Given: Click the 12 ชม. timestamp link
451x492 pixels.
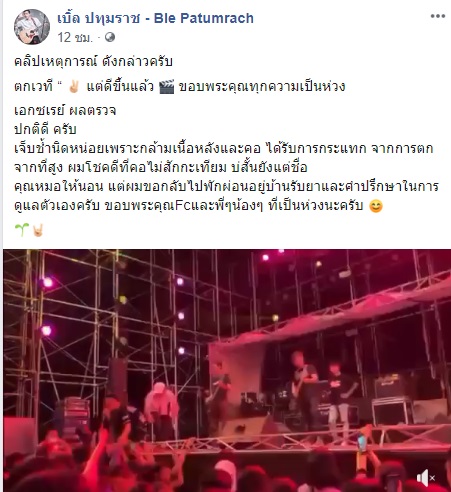Looking at the screenshot, I should [75, 37].
